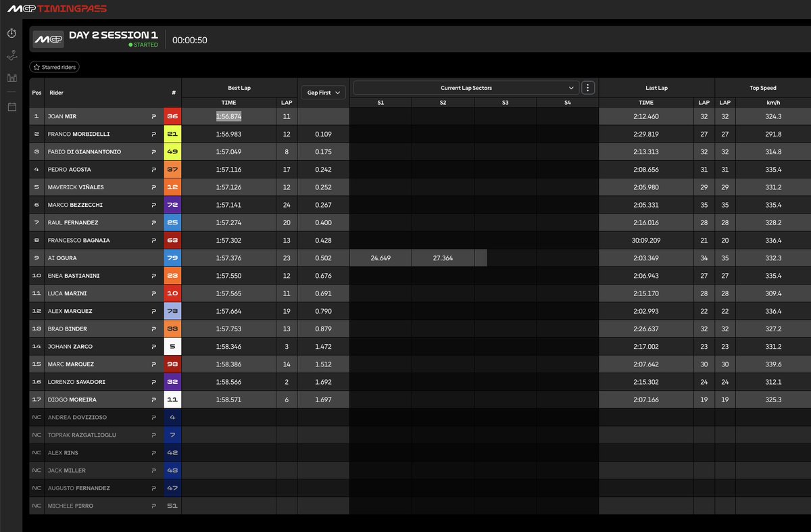
Task: Click the MGP TimingPass logo at top
Action: [x=56, y=8]
